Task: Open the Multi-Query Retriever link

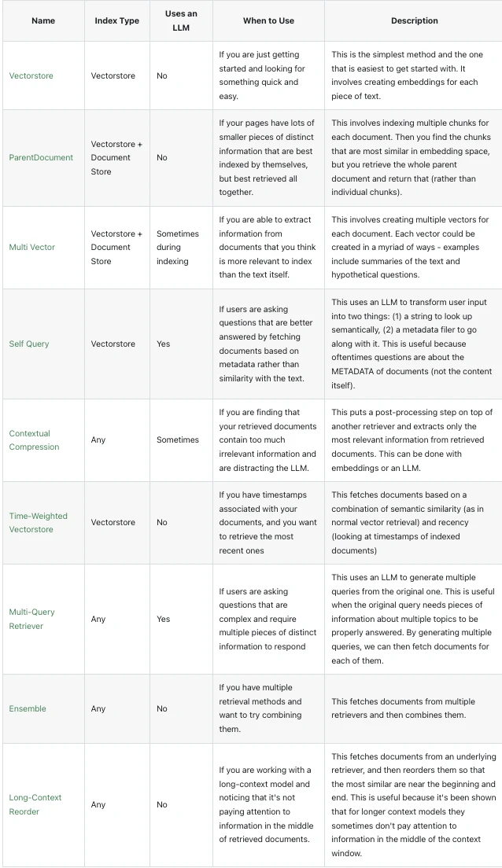Action: [31, 619]
